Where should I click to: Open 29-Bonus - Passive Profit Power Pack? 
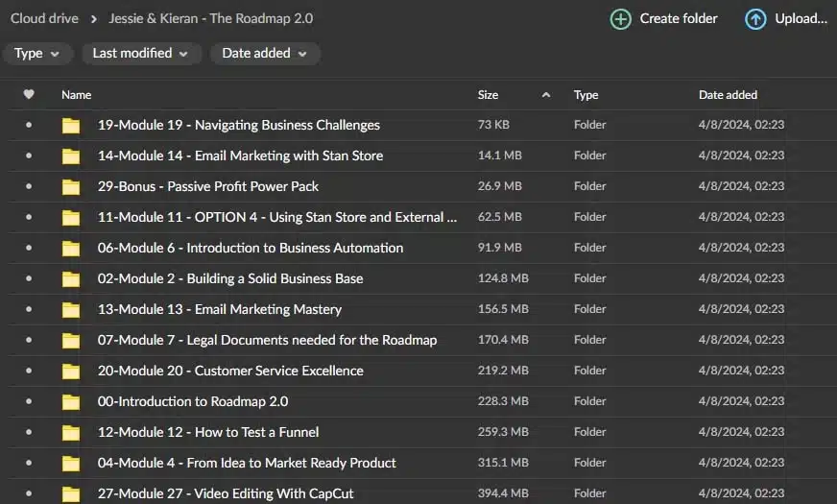208,186
